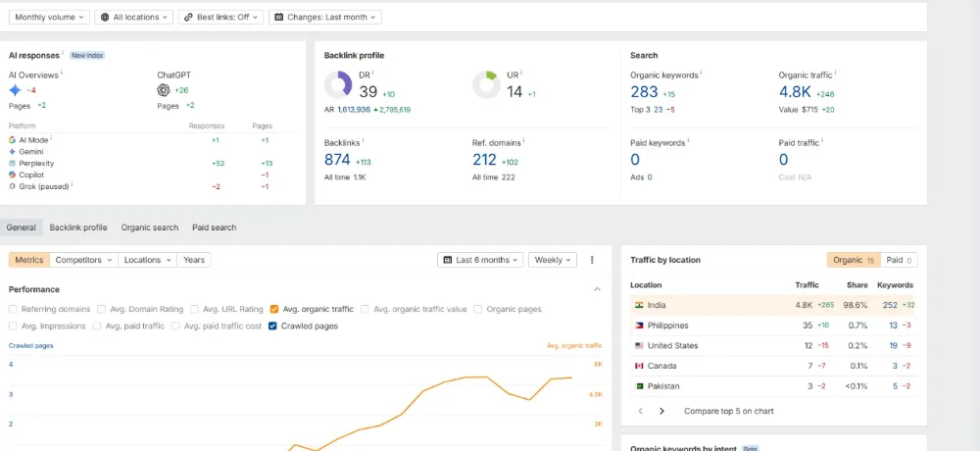
Task: Open the 874 backlinks count
Action: click(x=337, y=160)
